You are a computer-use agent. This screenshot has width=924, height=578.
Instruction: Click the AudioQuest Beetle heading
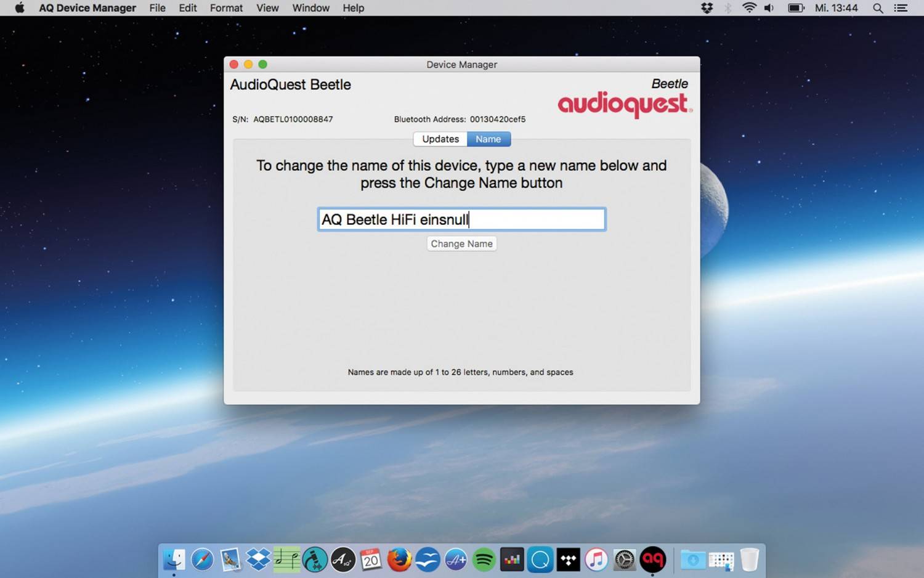click(290, 85)
